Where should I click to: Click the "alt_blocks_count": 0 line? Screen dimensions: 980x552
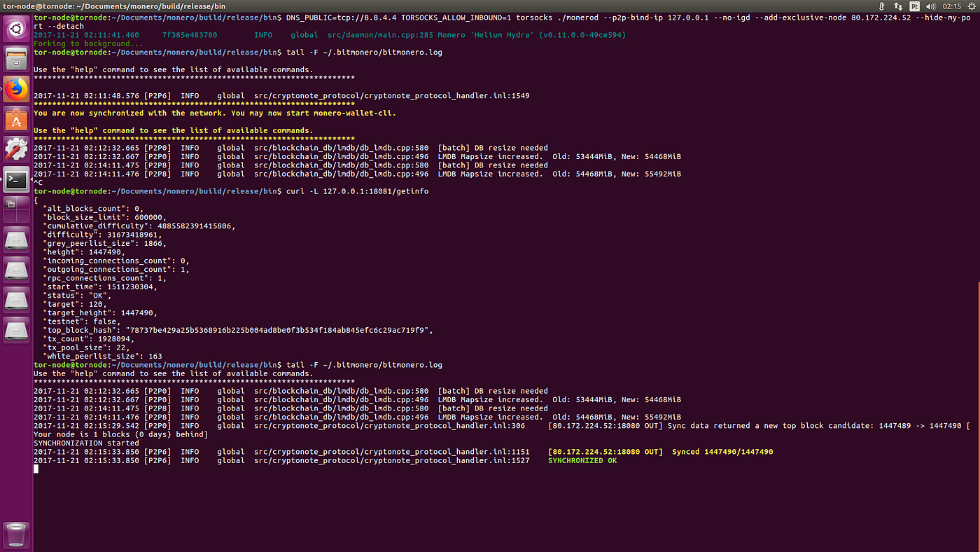(x=93, y=209)
